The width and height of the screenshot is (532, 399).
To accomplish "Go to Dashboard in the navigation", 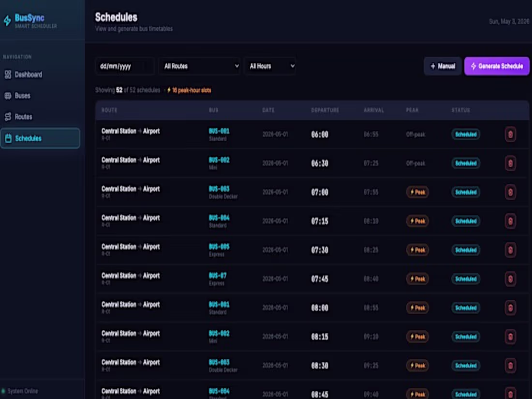I will [x=40, y=74].
